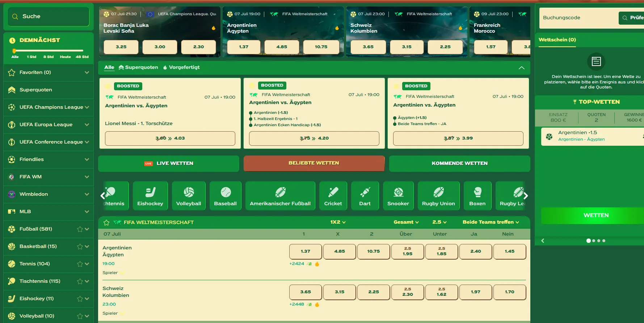Open Beide Teams treffen dropdown

[491, 222]
